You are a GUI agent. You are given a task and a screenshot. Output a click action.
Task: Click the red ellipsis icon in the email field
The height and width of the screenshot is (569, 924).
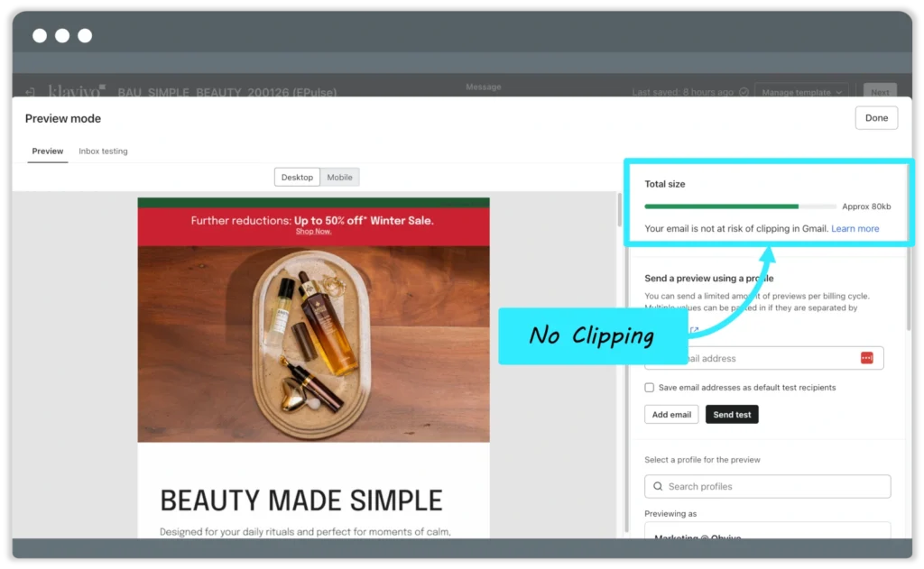867,358
